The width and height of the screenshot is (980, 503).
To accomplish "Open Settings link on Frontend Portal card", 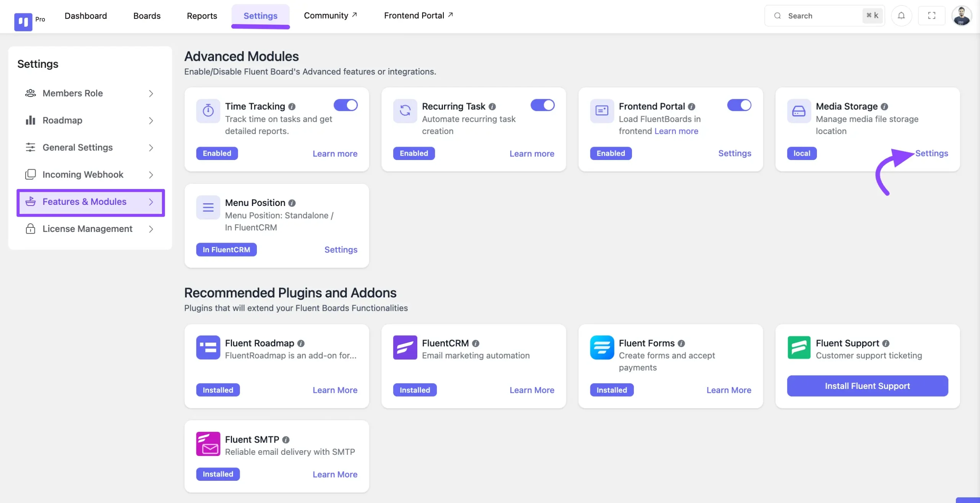I will pyautogui.click(x=735, y=153).
